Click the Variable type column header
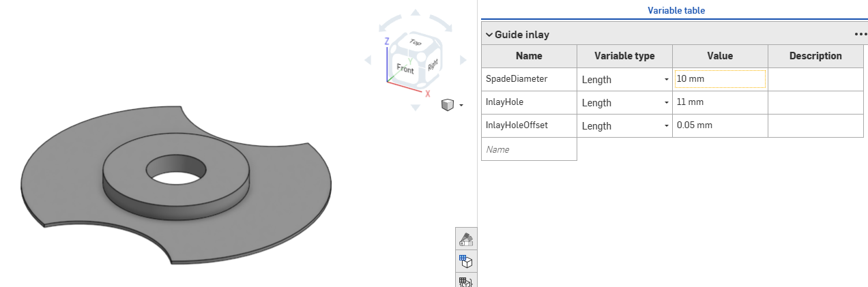 624,56
